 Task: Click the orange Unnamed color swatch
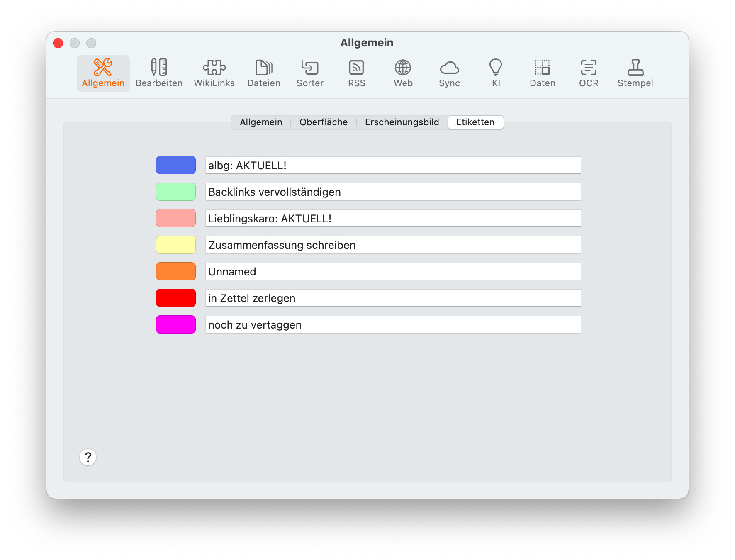tap(176, 271)
